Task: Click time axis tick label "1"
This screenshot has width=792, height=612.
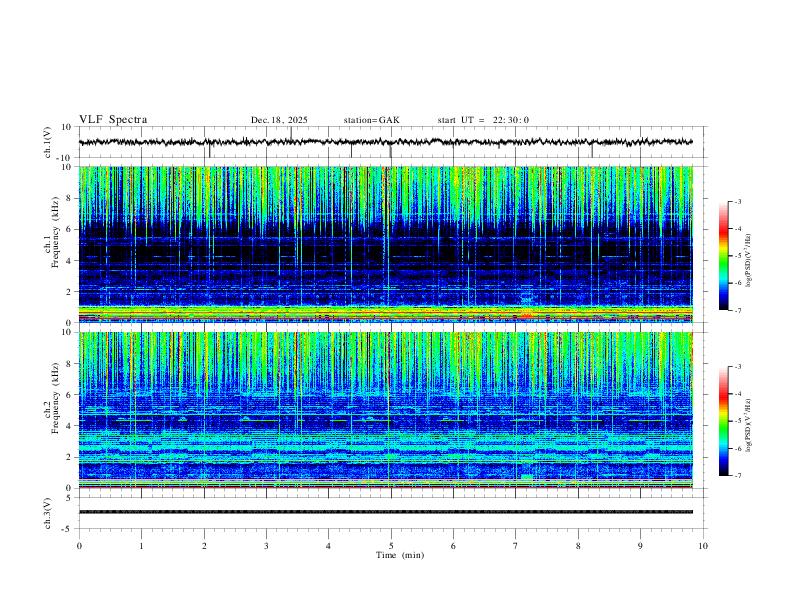Action: [141, 546]
